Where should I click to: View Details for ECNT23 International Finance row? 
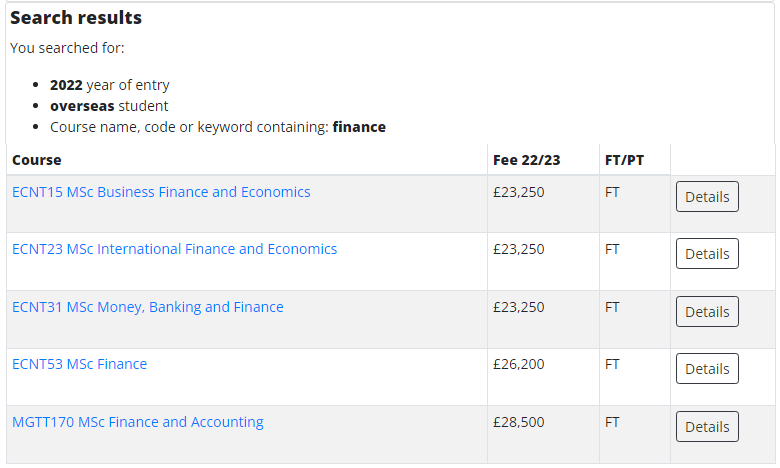(x=707, y=254)
